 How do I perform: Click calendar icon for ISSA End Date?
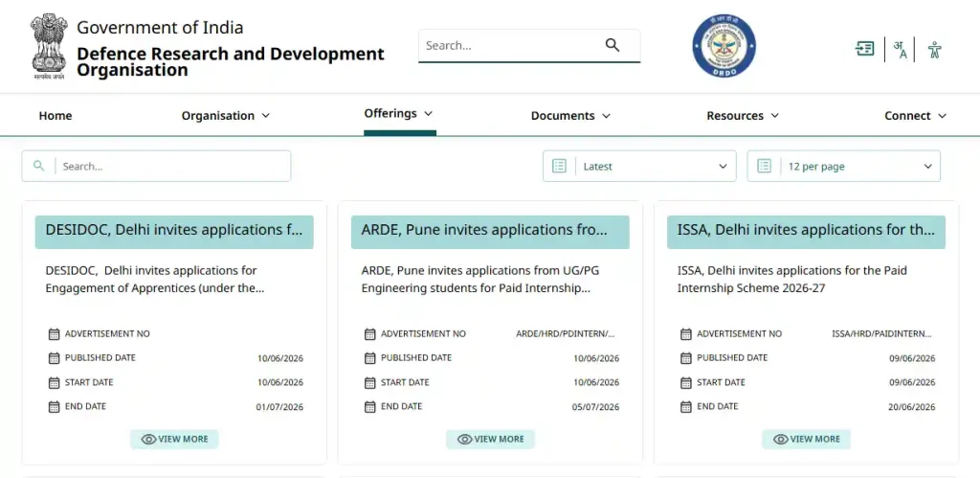coord(686,407)
